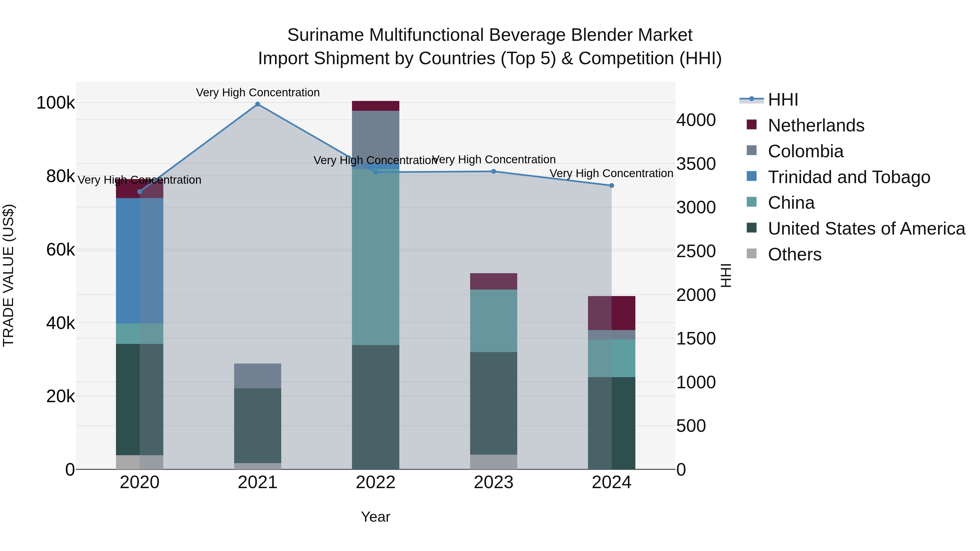
Task: Click the 2023 Others bar segment
Action: click(x=494, y=462)
